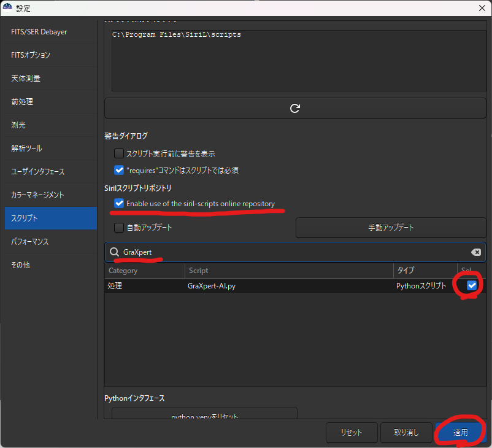Enable 自動アップデート checkbox
This screenshot has height=448, width=492.
pyautogui.click(x=119, y=228)
